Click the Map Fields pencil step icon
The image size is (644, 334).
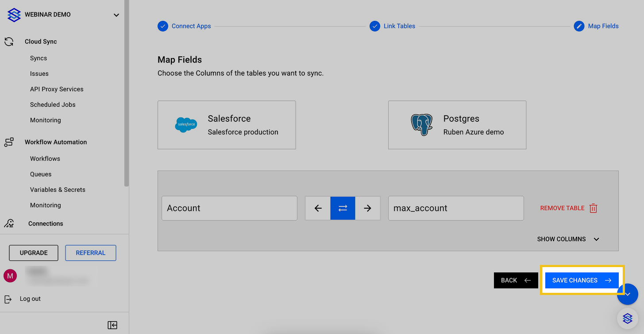[579, 26]
